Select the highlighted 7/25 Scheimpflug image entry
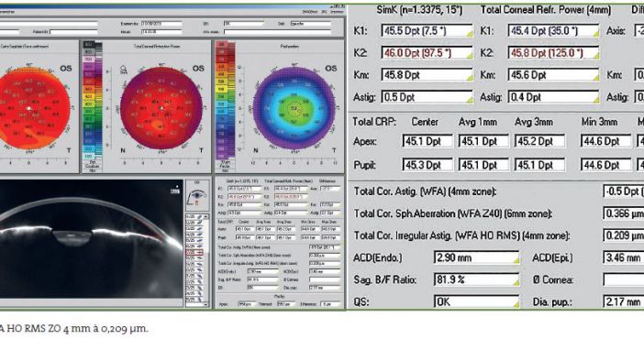This screenshot has width=644, height=339. (x=194, y=252)
